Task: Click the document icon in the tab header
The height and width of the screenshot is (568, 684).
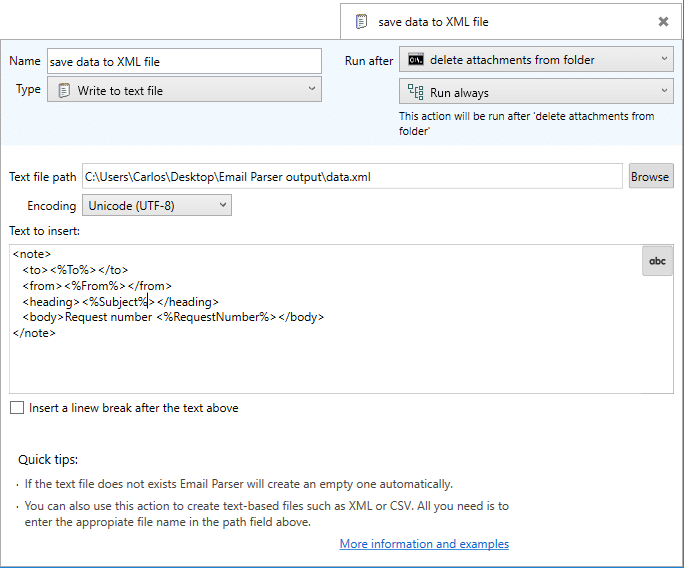Action: tap(361, 21)
